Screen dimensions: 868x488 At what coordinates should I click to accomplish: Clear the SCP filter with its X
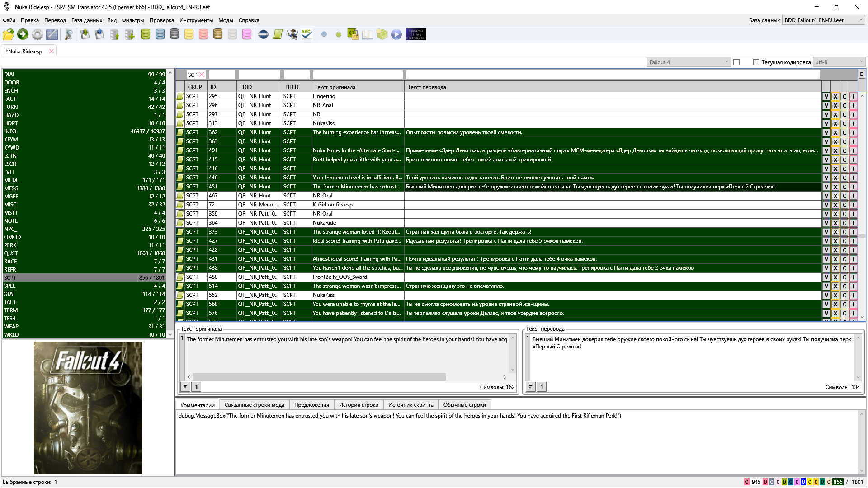[x=202, y=75]
